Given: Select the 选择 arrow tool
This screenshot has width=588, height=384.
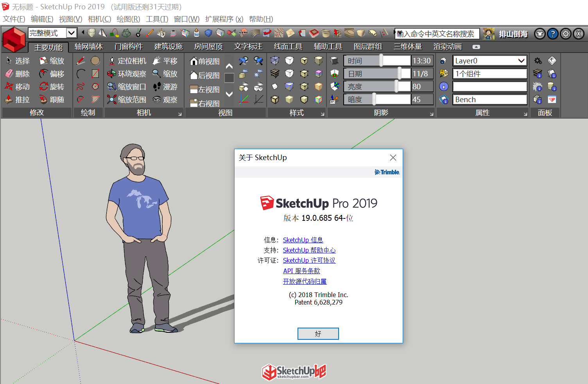Looking at the screenshot, I should 18,61.
